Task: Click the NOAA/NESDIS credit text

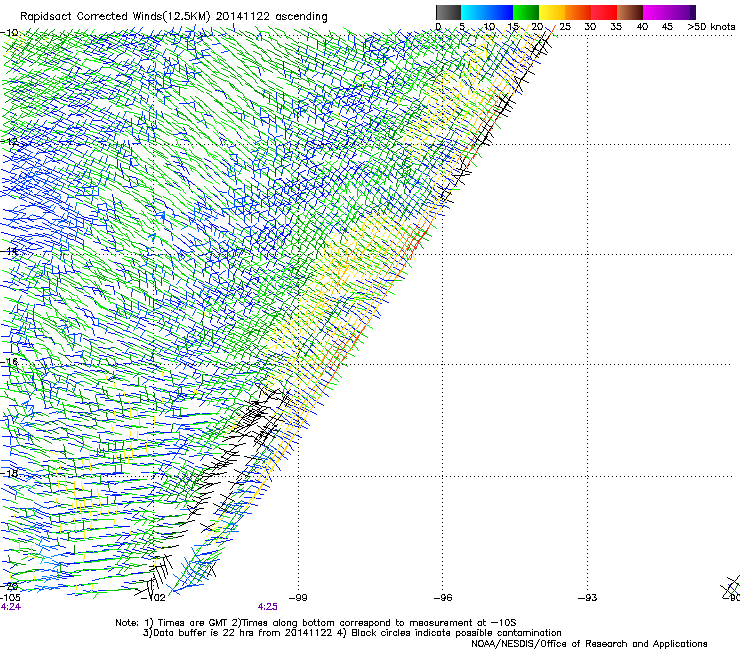Action: point(589,644)
